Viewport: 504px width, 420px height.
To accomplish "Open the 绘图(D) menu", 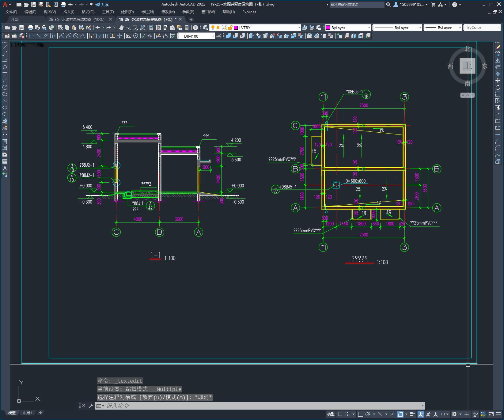I will coord(127,12).
